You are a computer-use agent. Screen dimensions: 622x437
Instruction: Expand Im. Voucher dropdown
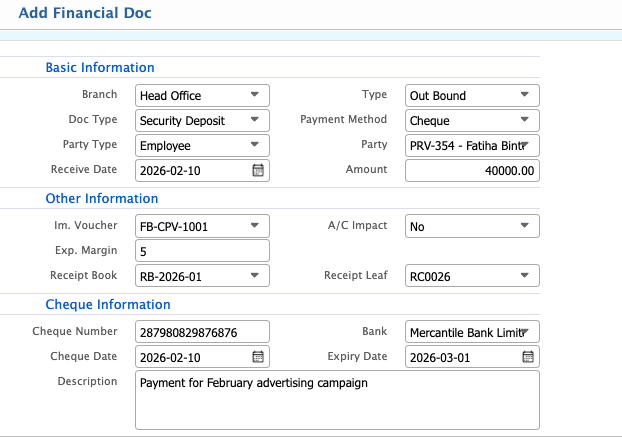click(202, 226)
